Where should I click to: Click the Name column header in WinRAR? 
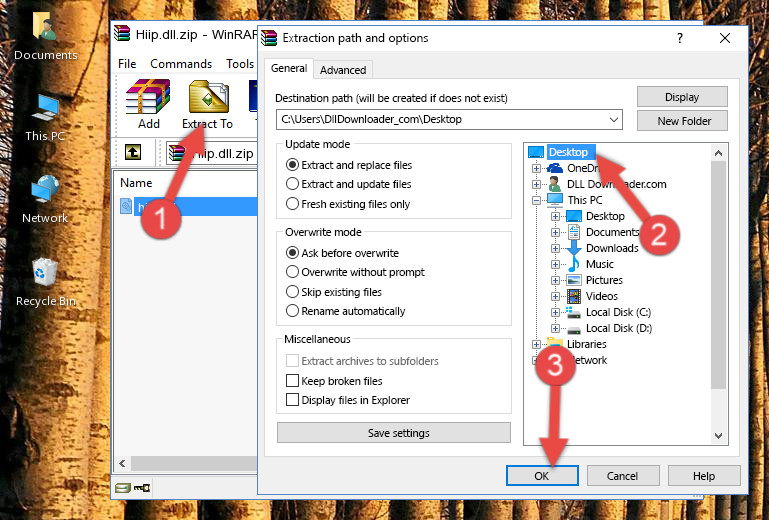pyautogui.click(x=136, y=183)
